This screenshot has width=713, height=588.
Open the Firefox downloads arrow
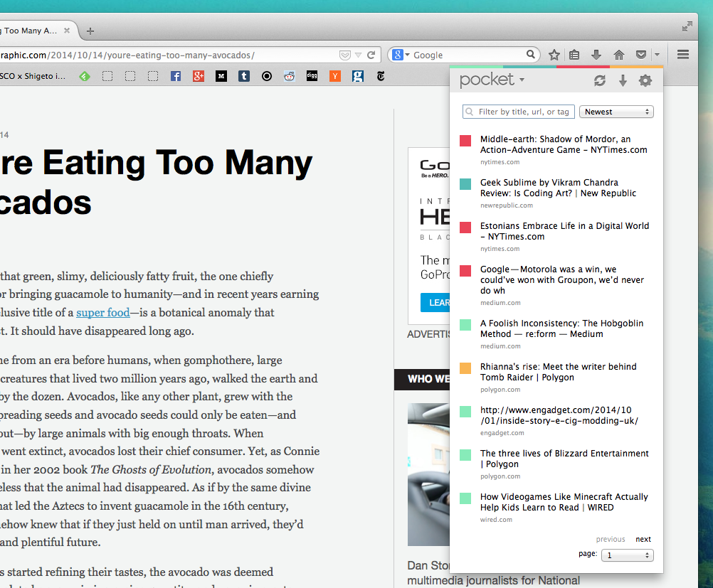596,55
